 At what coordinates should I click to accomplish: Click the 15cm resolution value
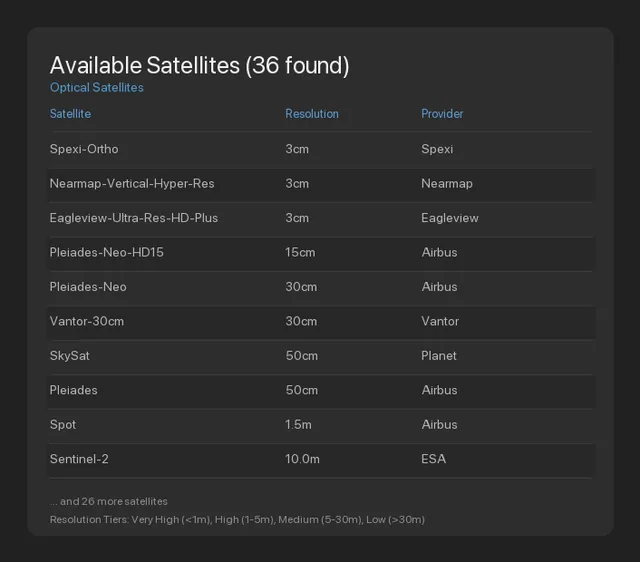click(300, 252)
